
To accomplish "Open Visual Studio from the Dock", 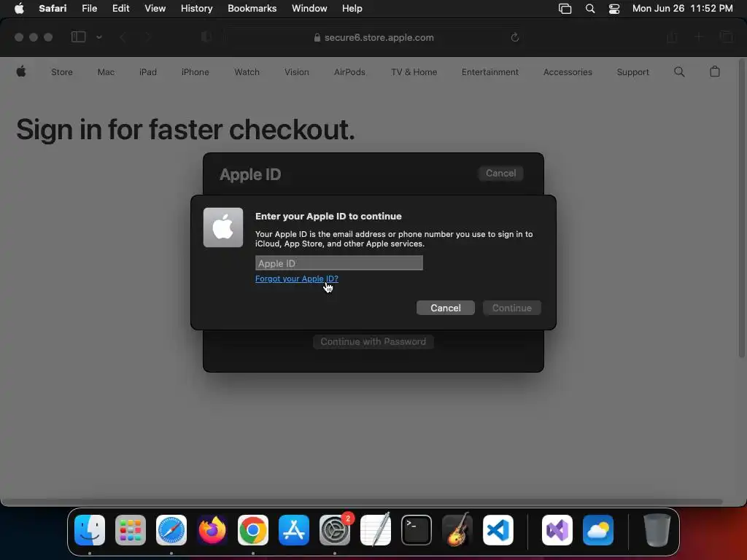I will tap(557, 529).
